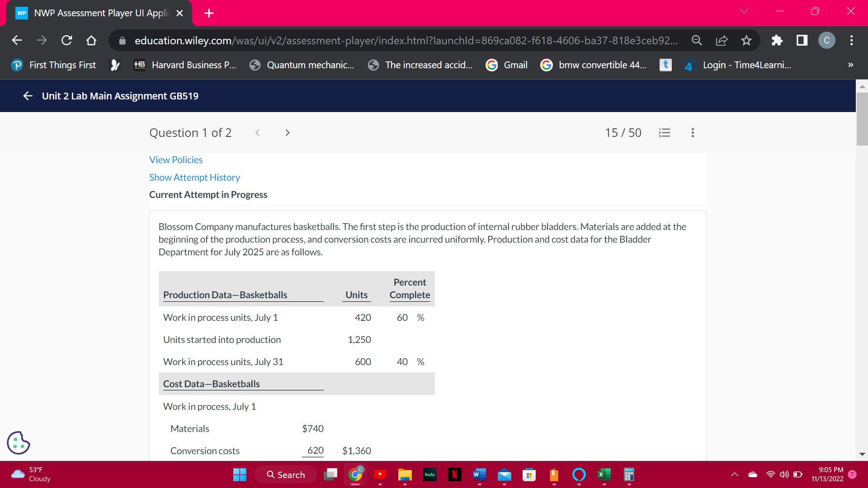Open Excel from the taskbar
Screen dimensions: 868x488
coord(604,474)
